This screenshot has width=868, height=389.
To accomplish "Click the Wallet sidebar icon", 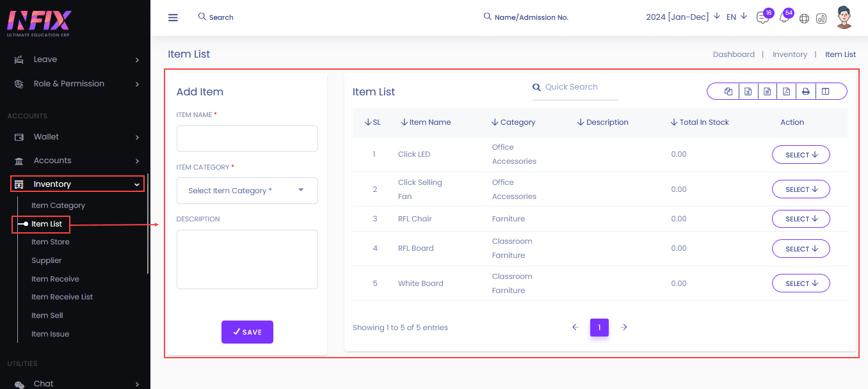I will tap(19, 137).
